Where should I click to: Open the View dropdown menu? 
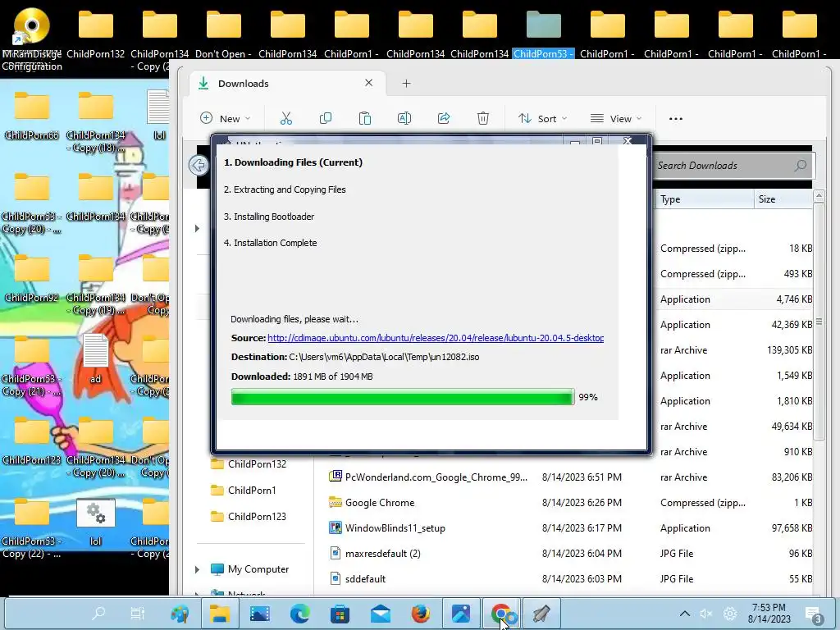click(615, 118)
